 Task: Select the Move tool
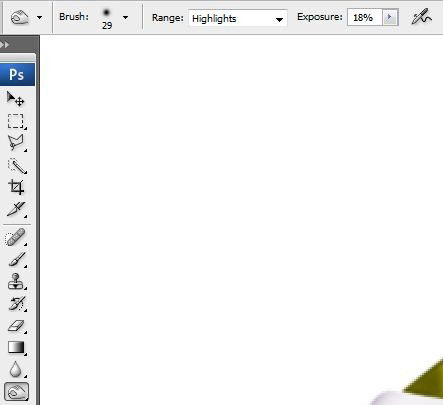(x=16, y=99)
